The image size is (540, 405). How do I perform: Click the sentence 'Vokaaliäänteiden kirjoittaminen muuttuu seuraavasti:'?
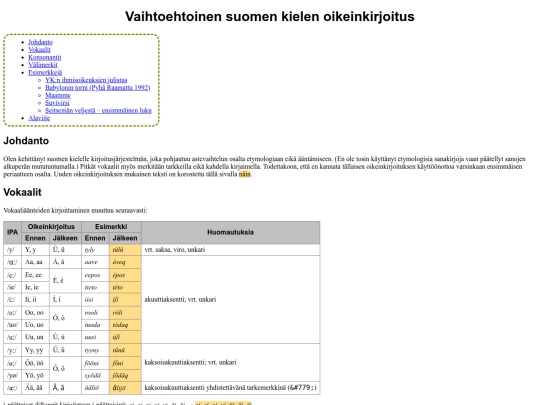click(x=75, y=210)
